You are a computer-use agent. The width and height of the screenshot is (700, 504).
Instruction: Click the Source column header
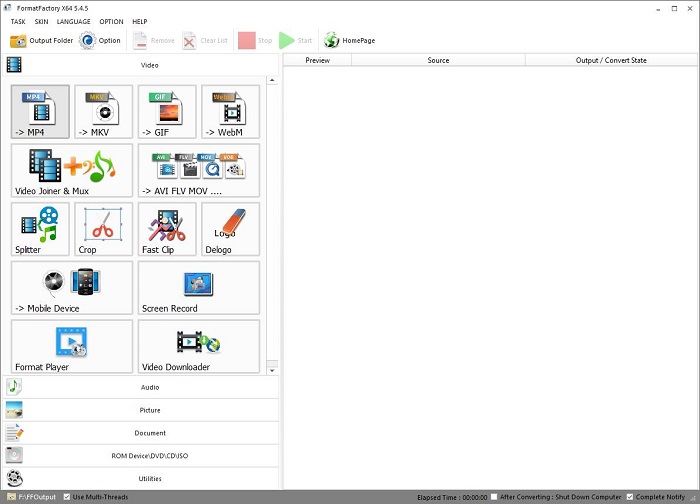tap(438, 60)
